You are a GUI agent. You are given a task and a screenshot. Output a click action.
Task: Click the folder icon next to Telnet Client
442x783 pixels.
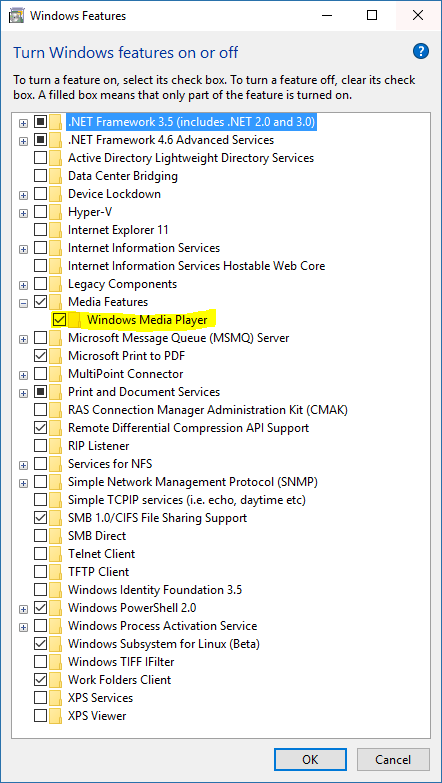tap(55, 554)
